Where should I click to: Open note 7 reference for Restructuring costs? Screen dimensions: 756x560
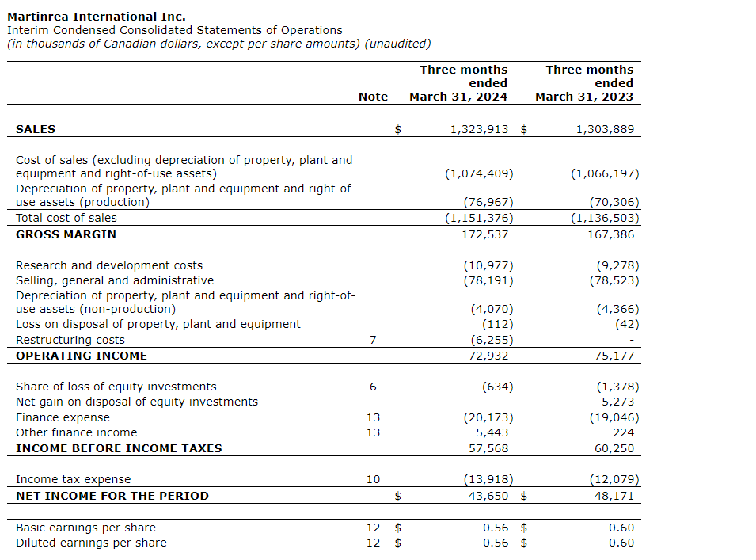tap(373, 340)
